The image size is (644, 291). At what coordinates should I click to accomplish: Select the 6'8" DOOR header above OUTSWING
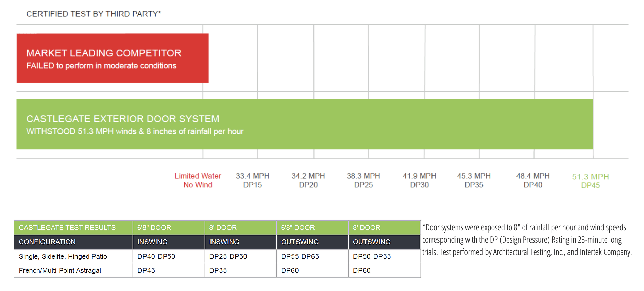(312, 228)
